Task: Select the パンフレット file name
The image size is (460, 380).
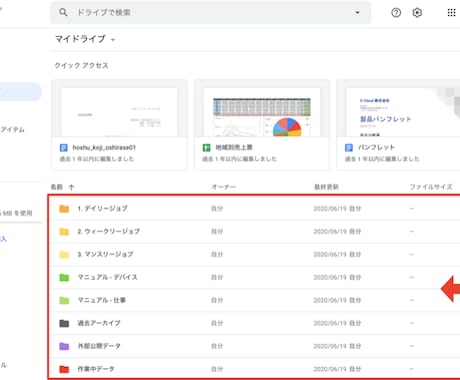Action: [376, 147]
